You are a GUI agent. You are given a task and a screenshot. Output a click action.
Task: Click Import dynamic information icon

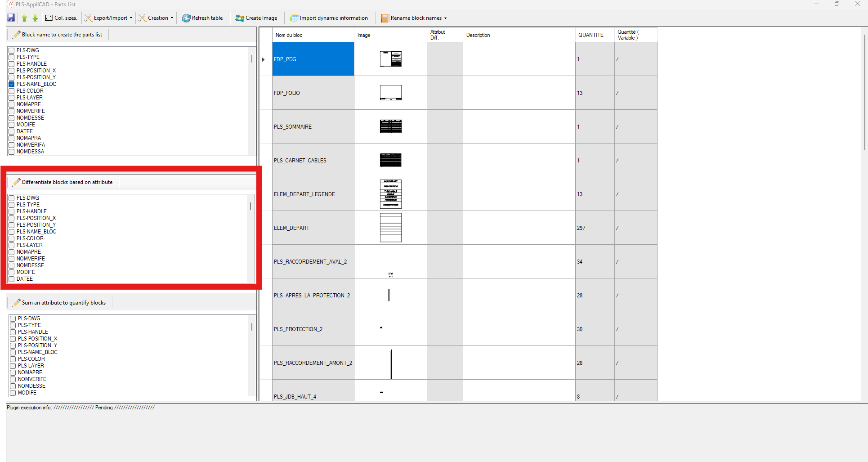(x=294, y=18)
